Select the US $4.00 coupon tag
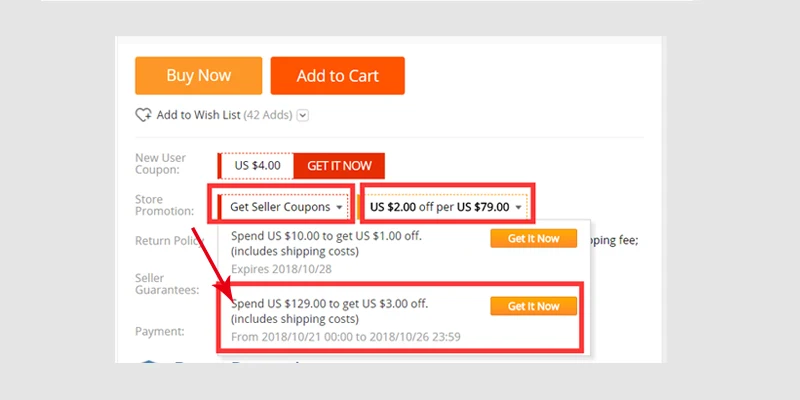Viewport: 800px width, 400px height. coord(256,166)
